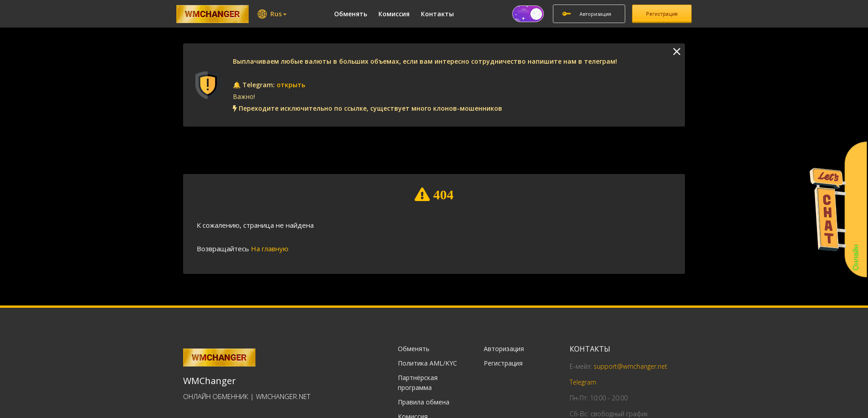Follow the На главную link

[x=269, y=249]
